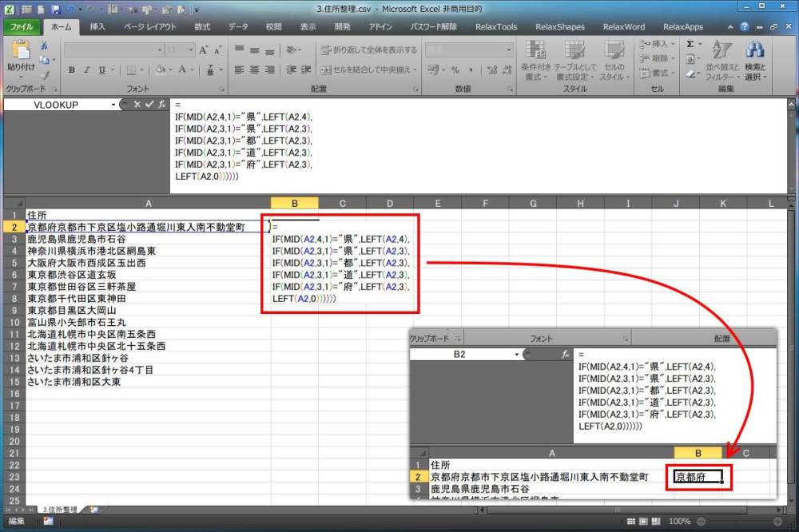This screenshot has height=532, width=799.
Task: Switch to Page Layout view in the status bar
Action: (x=643, y=522)
